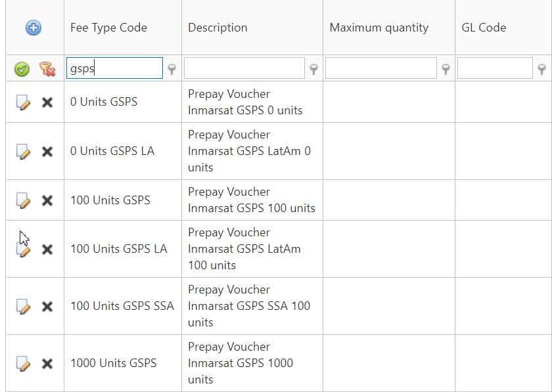Delete the 1000 Units GSPS row

47,363
